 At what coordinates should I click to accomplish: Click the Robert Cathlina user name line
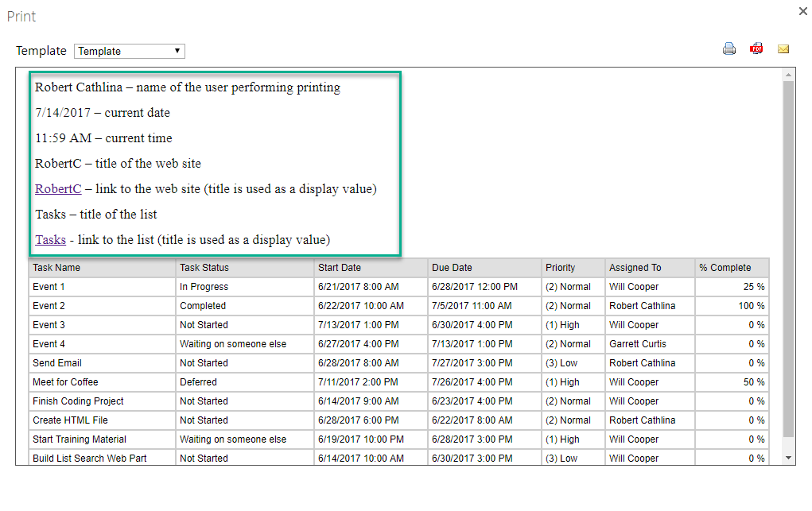pos(188,87)
